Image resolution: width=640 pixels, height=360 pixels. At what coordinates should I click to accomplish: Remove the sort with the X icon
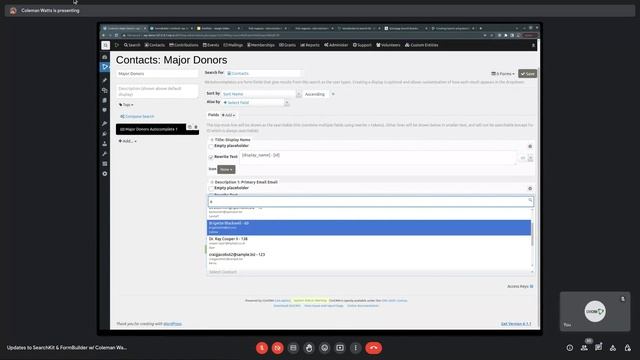coord(333,94)
